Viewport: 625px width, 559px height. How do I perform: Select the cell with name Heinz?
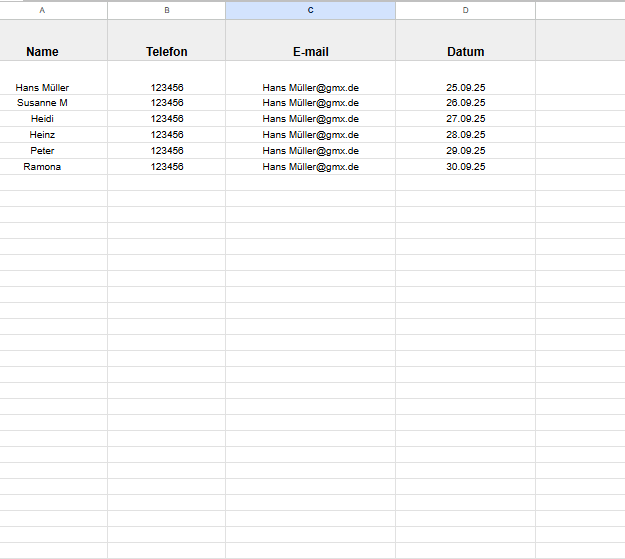(x=42, y=135)
